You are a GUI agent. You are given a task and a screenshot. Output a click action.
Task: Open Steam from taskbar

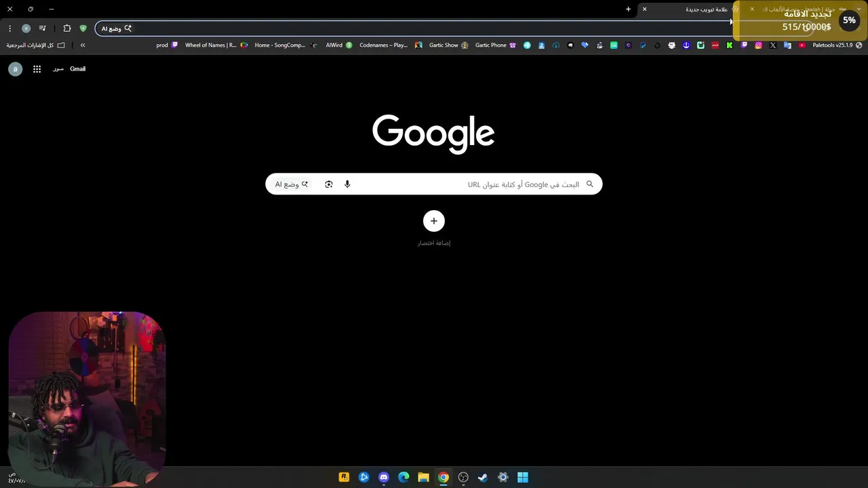(x=483, y=477)
